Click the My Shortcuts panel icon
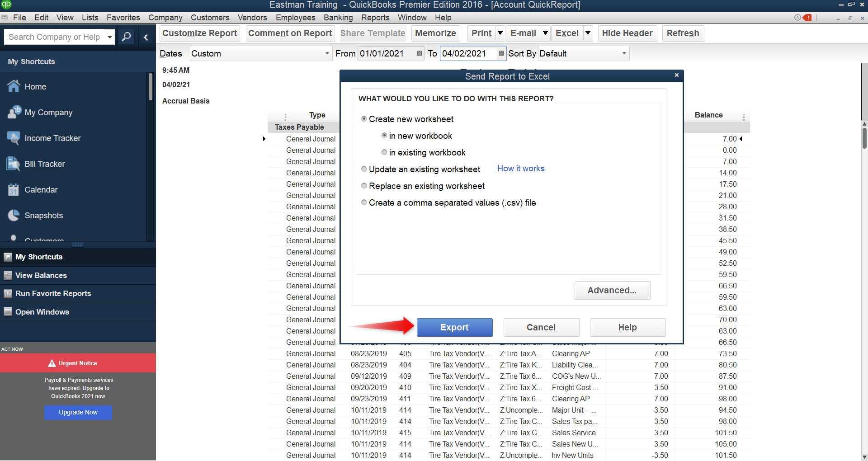This screenshot has width=868, height=461. tap(8, 257)
